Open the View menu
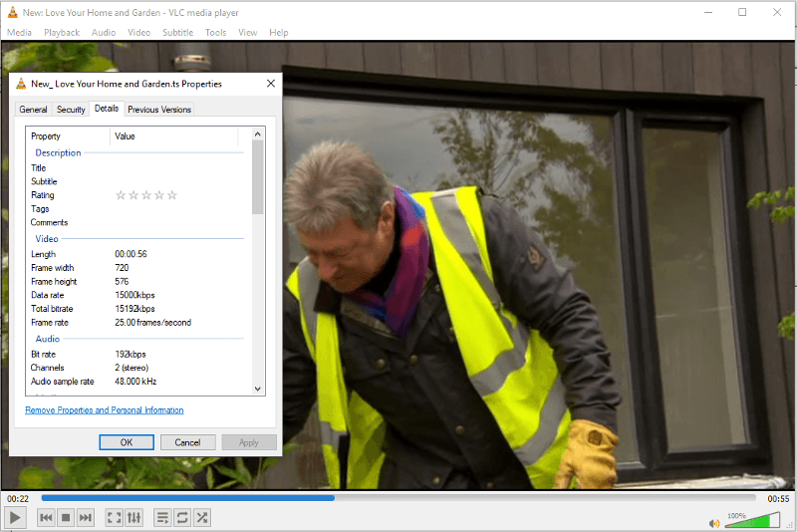This screenshot has width=797, height=532. point(247,33)
